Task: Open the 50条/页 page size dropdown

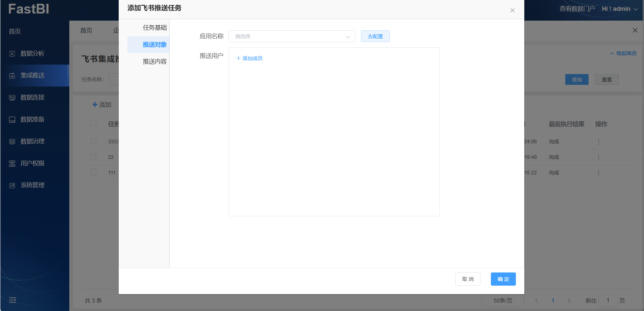Action: [x=502, y=301]
